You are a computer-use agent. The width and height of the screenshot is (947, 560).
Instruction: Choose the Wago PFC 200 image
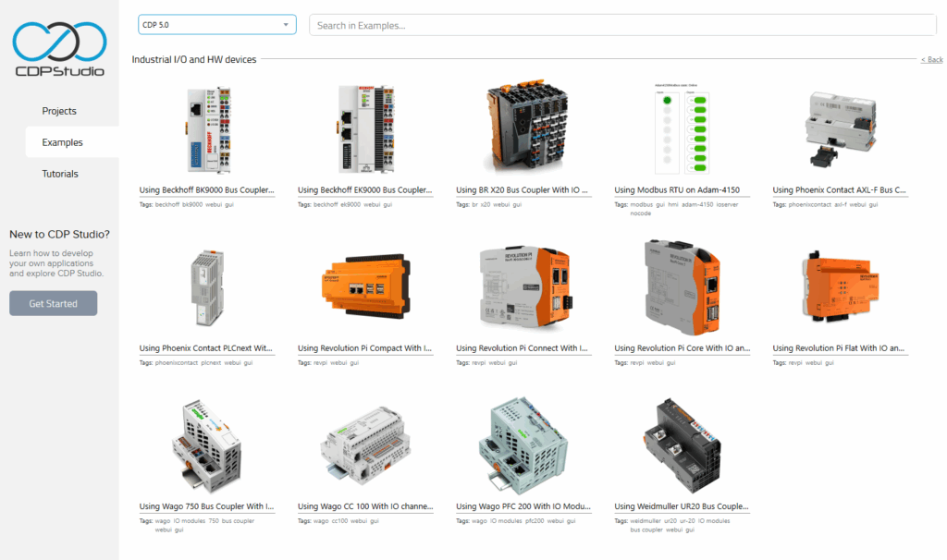tap(523, 446)
